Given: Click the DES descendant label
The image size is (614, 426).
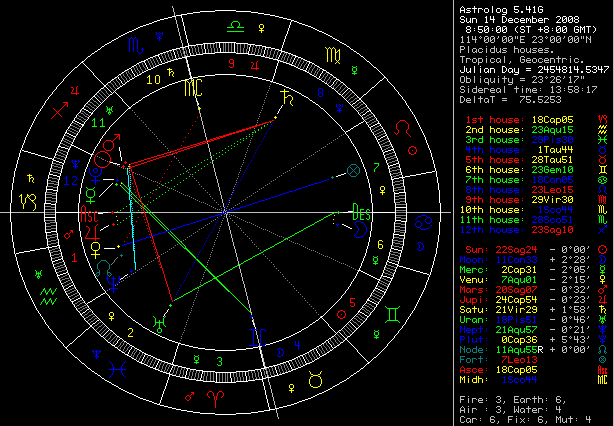Looking at the screenshot, I should point(359,212).
